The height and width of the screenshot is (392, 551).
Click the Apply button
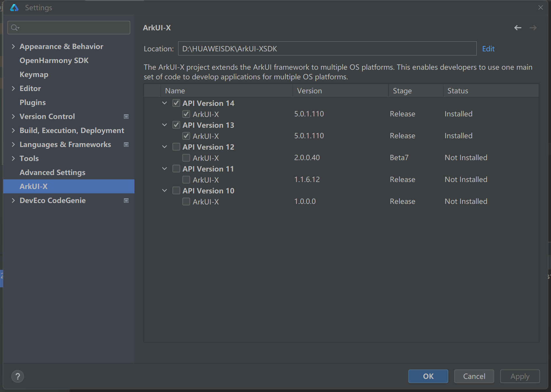click(x=520, y=376)
